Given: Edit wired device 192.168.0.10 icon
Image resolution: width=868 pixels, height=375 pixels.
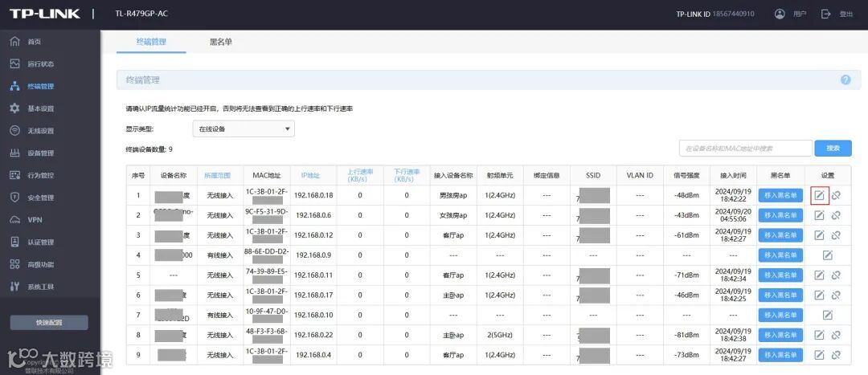Looking at the screenshot, I should 828,315.
